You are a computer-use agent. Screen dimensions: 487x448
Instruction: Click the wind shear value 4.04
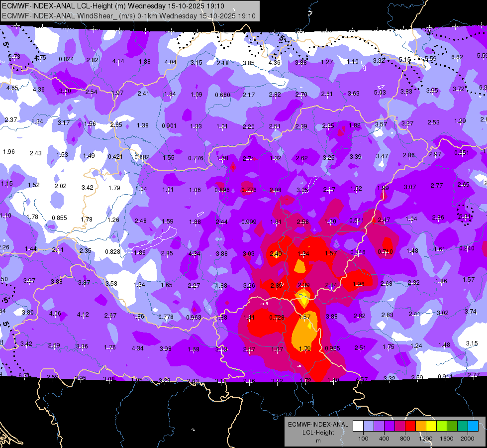pos(171,62)
